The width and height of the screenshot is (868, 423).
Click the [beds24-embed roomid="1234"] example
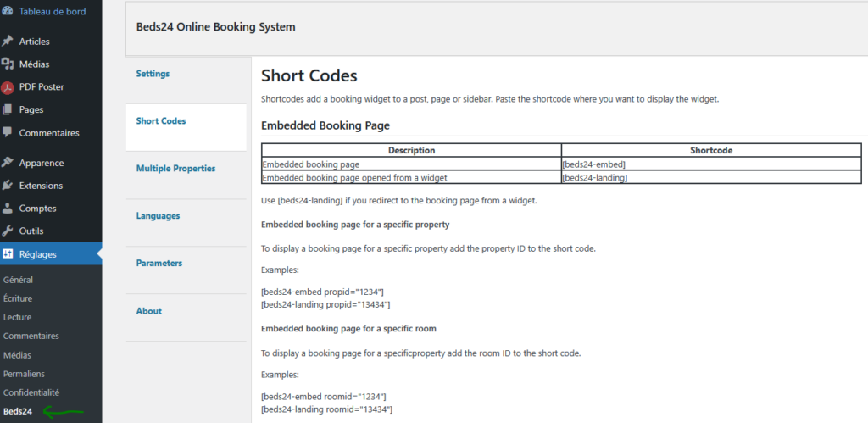click(x=323, y=397)
